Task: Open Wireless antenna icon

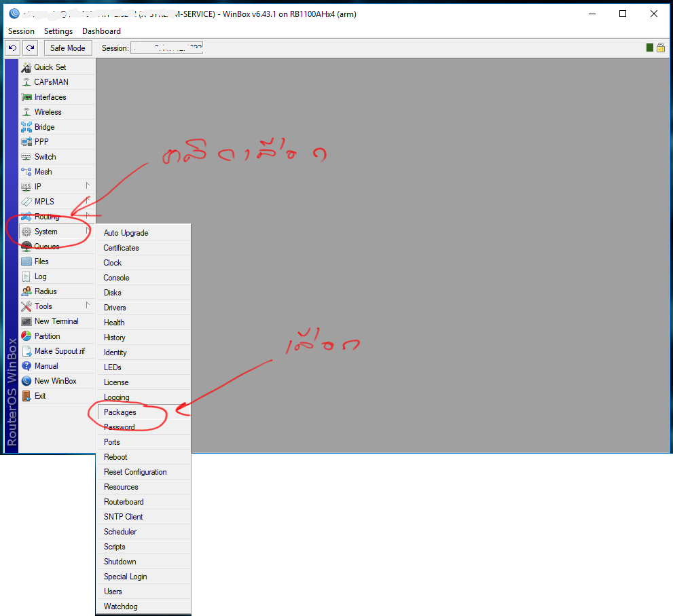Action: [x=26, y=112]
